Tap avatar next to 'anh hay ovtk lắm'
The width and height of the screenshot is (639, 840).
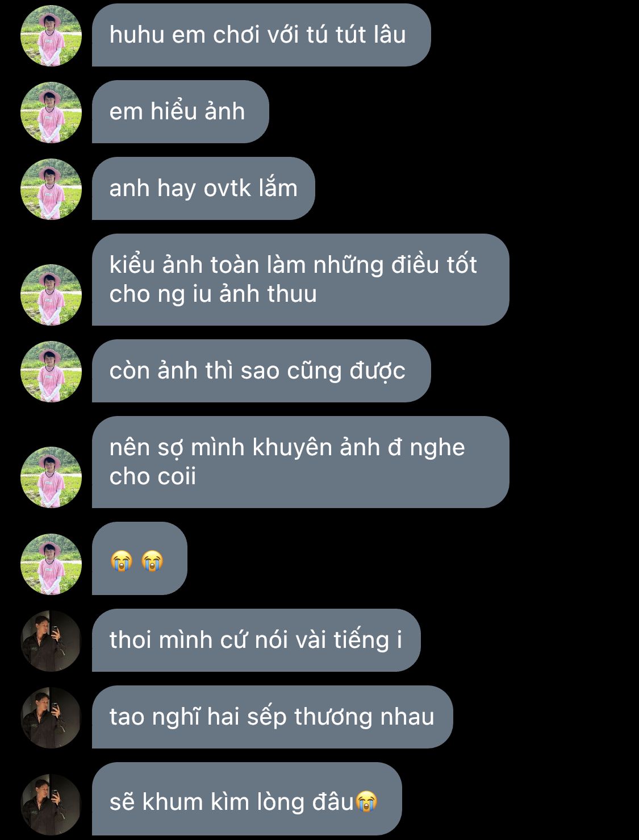51,189
